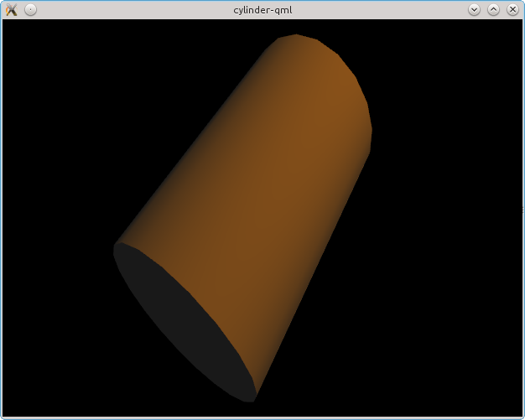The width and height of the screenshot is (525, 420).
Task: Maximize the cylinder-qml window
Action: (493, 9)
